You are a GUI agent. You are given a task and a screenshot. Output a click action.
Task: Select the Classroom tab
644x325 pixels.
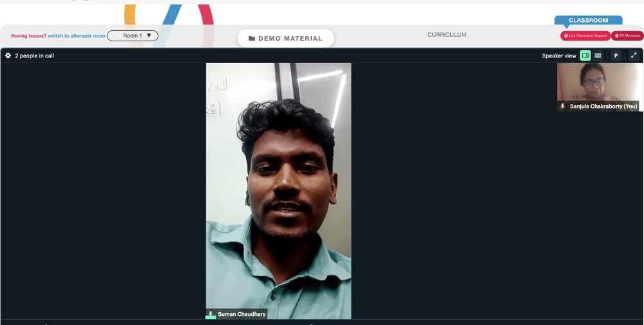(x=588, y=20)
